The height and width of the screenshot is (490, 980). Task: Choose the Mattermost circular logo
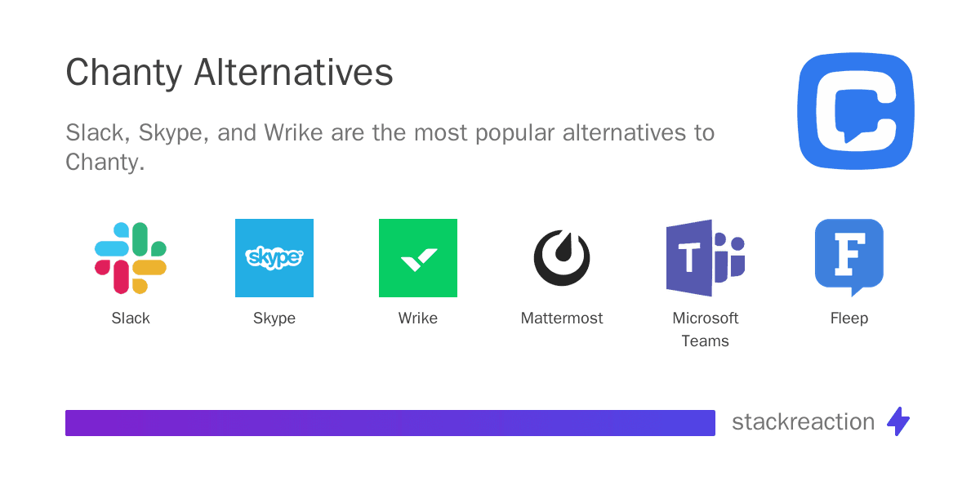coord(562,258)
